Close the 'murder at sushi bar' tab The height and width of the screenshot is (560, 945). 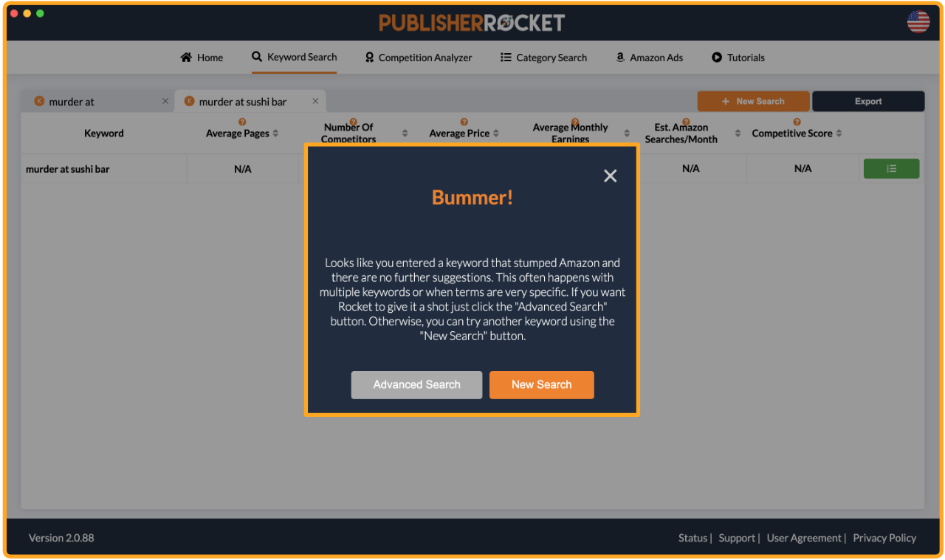click(315, 101)
